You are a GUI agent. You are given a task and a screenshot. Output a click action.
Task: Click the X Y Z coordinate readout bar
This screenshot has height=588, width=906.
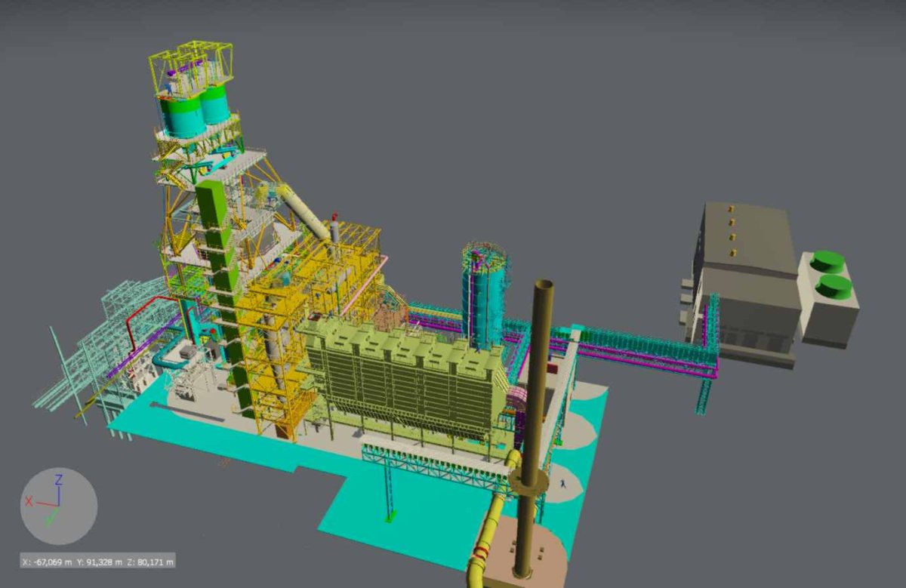point(97,562)
